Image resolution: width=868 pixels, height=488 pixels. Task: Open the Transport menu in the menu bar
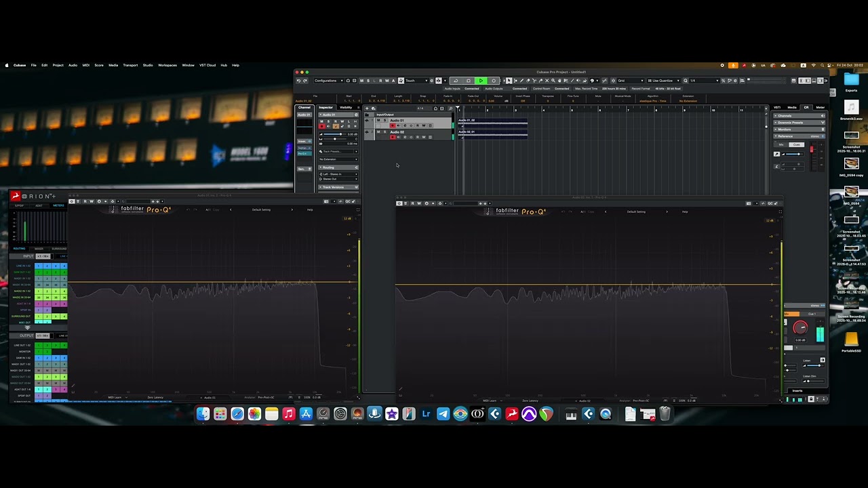click(x=130, y=65)
